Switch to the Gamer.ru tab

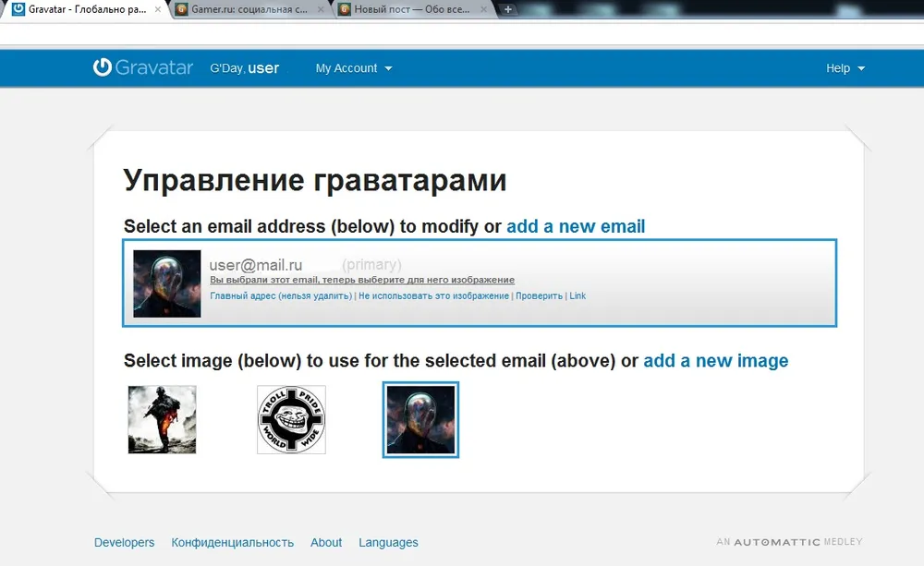(249, 9)
